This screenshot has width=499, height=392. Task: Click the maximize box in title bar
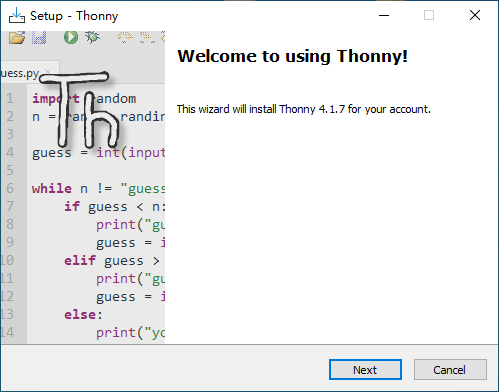coord(429,15)
